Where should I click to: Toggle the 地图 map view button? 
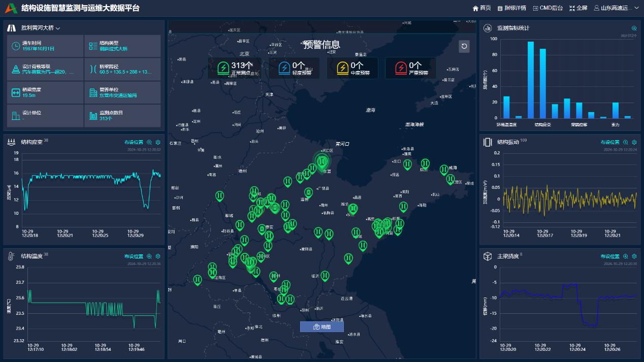322,327
